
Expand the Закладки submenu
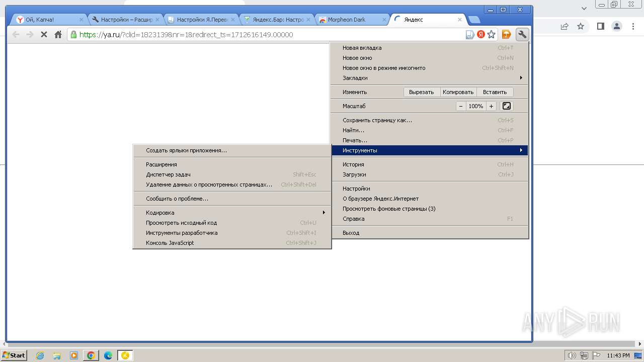[430, 78]
